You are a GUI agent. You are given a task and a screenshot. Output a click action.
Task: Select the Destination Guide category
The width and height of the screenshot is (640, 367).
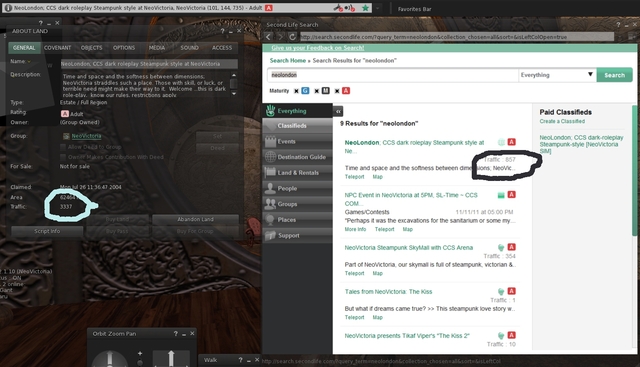coord(298,157)
